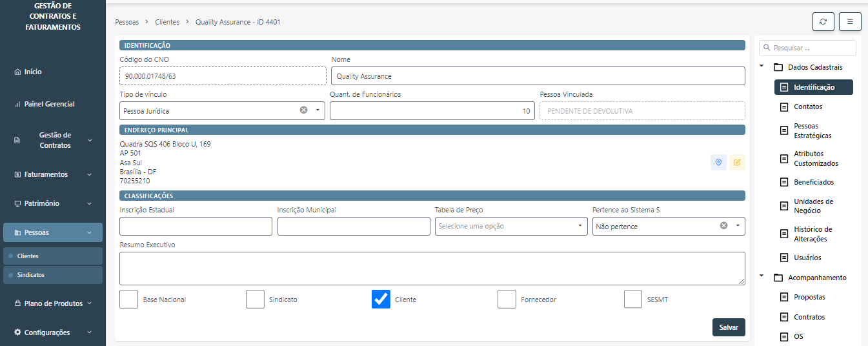Click the map location pin icon

pos(718,162)
